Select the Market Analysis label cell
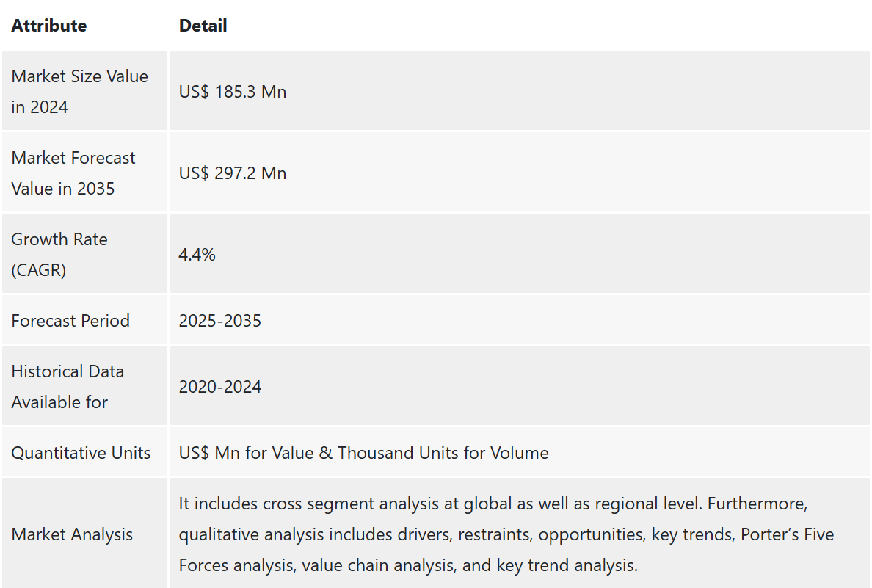872x588 pixels. point(84,534)
